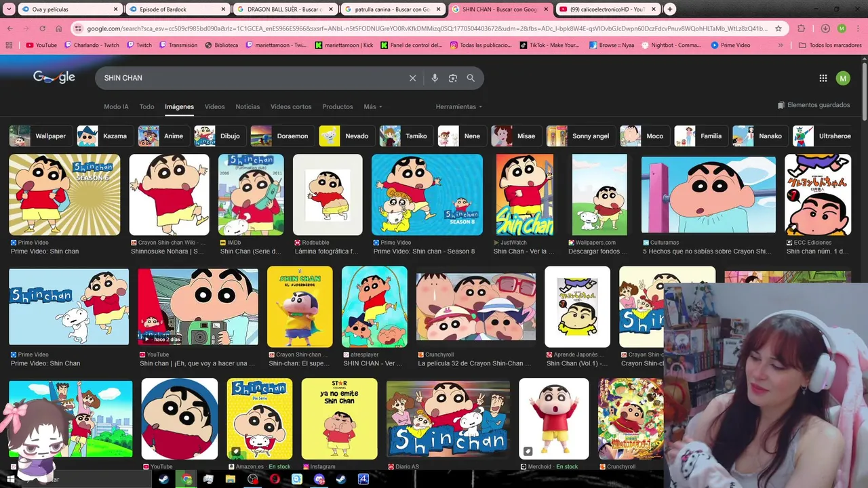Open the Chrome bookmarks apps grid

[x=9, y=45]
